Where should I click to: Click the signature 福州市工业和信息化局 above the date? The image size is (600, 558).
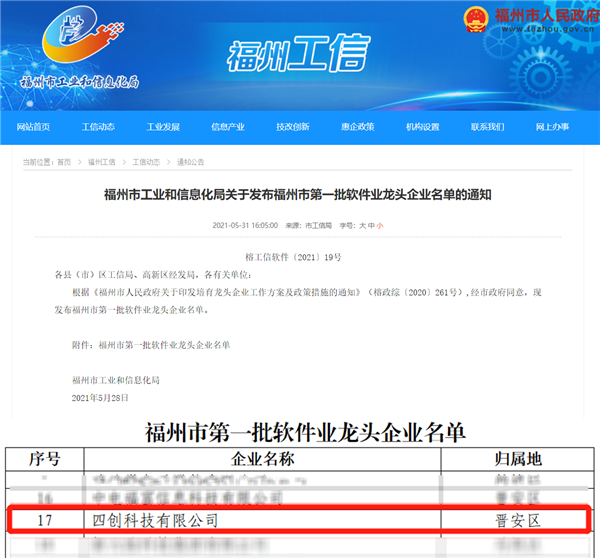click(x=116, y=380)
